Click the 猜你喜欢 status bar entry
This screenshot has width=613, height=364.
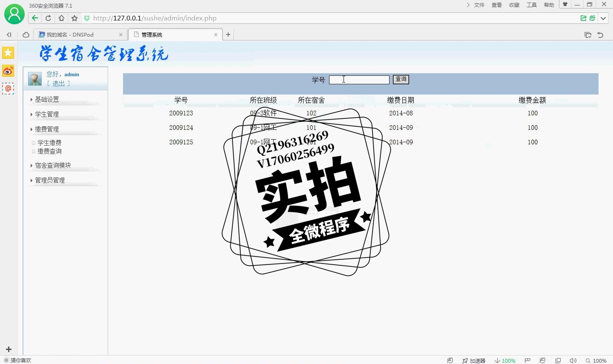coord(21,360)
